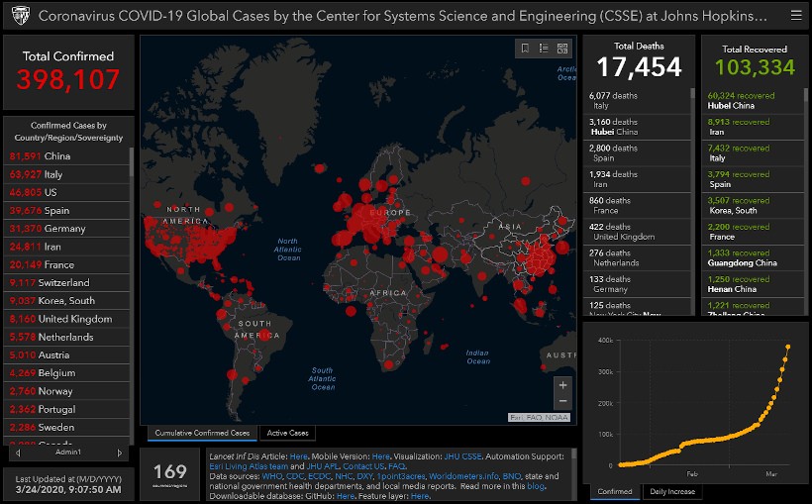Click the info text panel scrollbar

pyautogui.click(x=573, y=454)
